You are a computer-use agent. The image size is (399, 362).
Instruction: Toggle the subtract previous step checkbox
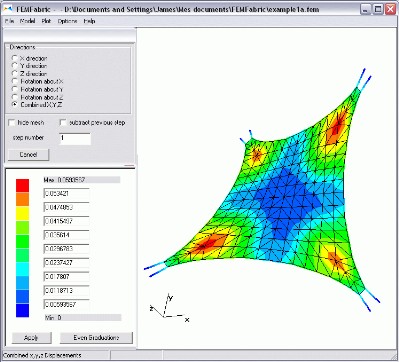tap(63, 123)
